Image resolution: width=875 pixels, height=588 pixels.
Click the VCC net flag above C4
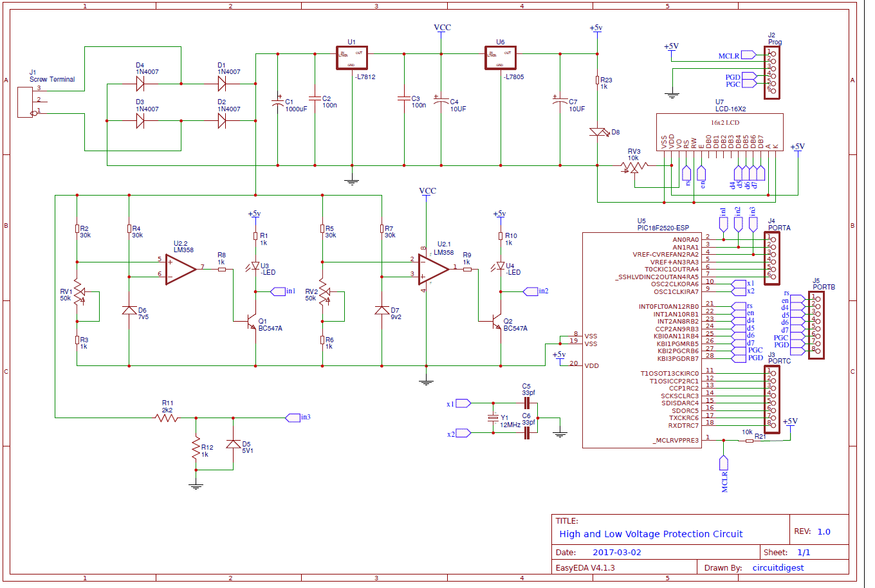point(441,28)
